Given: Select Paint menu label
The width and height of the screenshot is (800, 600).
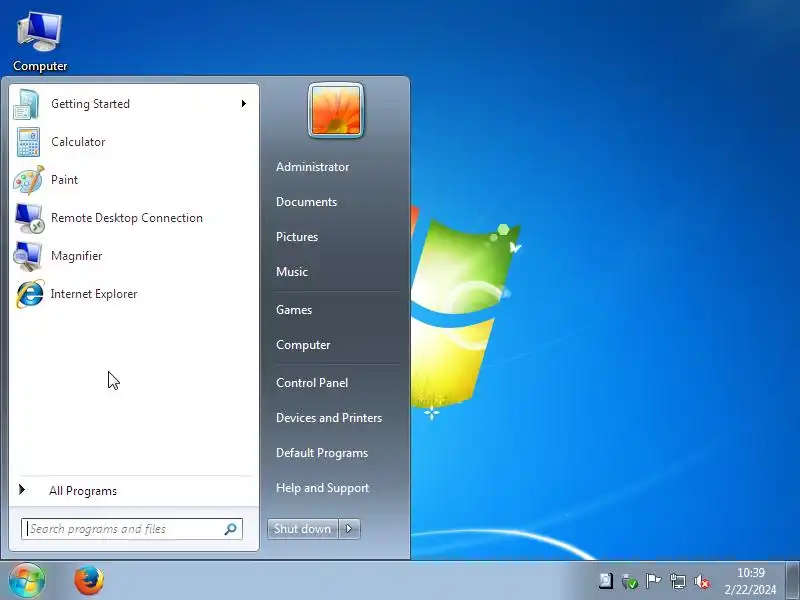Looking at the screenshot, I should 64,180.
